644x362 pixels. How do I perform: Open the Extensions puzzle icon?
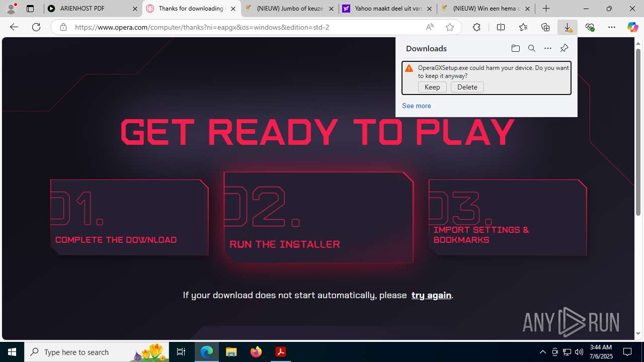(x=476, y=27)
